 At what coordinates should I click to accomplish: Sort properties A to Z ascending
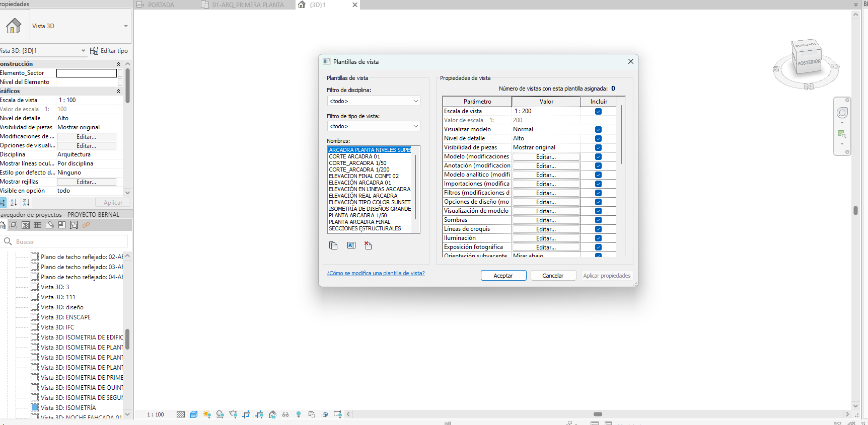click(14, 202)
